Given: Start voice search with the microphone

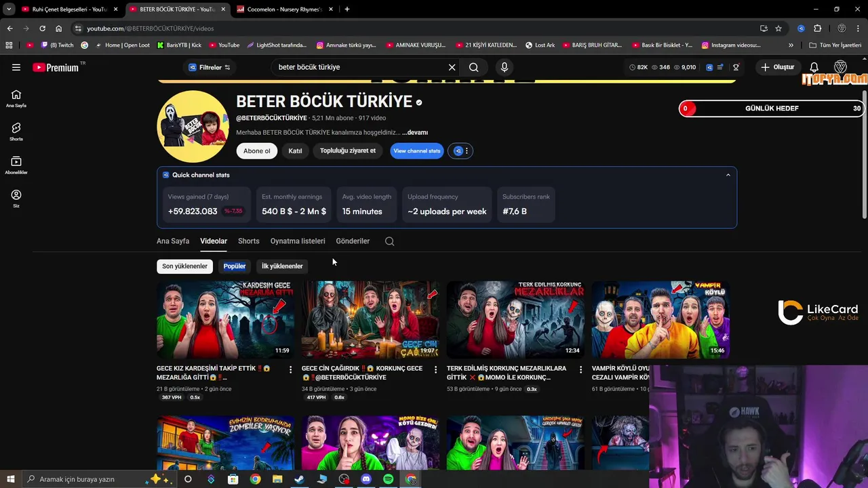Looking at the screenshot, I should [504, 67].
